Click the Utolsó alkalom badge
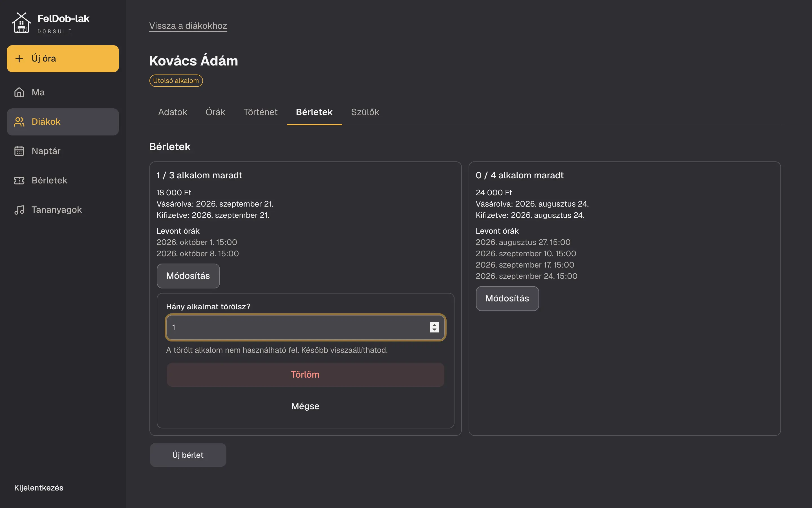This screenshot has width=812, height=508. [x=176, y=81]
